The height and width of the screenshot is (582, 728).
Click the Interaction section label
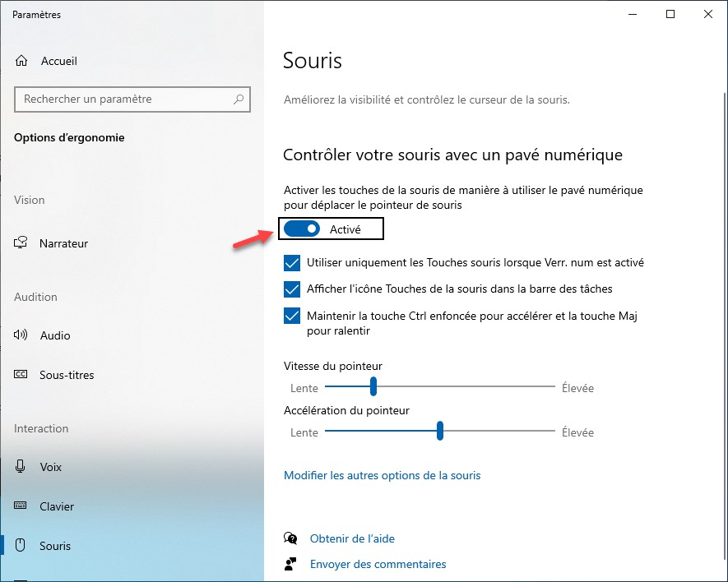(x=41, y=428)
